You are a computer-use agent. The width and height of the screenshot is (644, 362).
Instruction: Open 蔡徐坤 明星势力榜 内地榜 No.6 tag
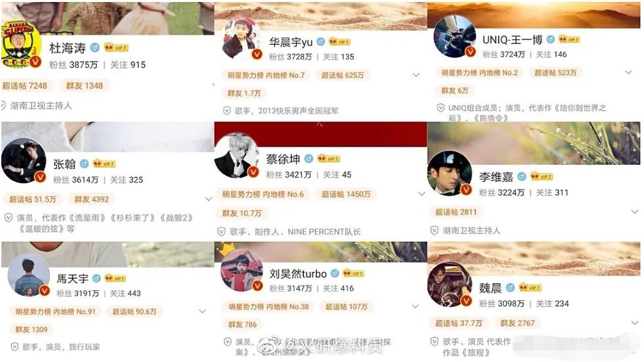(263, 194)
